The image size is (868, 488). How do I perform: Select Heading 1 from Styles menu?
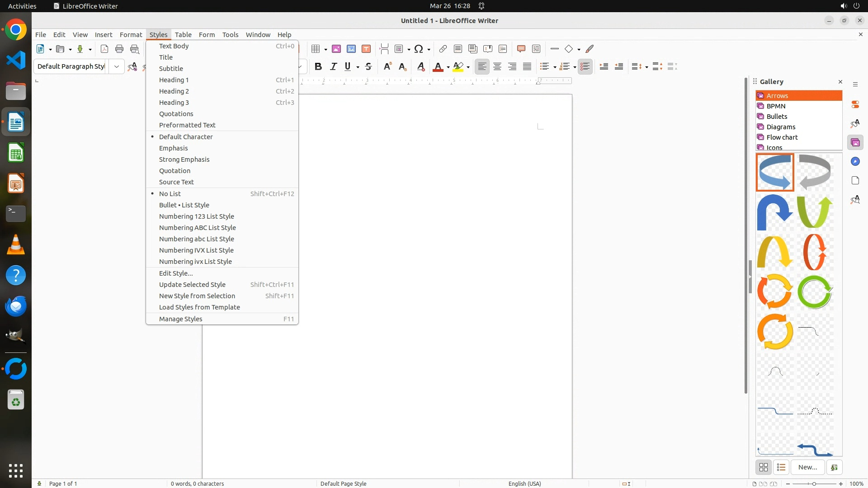(x=174, y=80)
